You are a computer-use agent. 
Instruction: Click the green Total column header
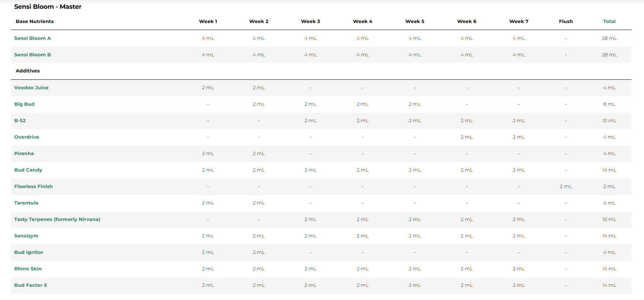[x=609, y=22]
